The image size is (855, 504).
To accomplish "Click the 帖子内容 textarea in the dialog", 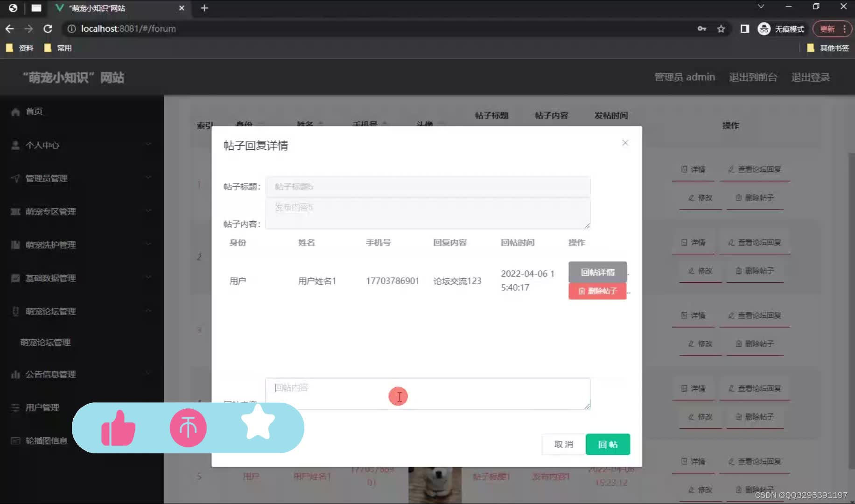I will click(427, 214).
